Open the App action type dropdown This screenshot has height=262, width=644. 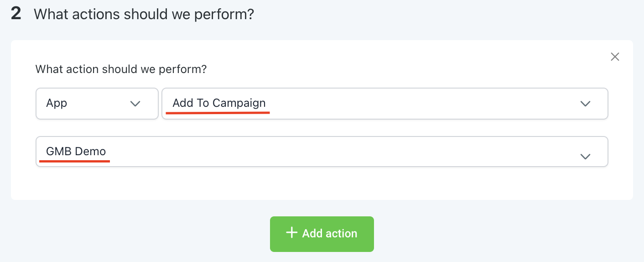(97, 104)
